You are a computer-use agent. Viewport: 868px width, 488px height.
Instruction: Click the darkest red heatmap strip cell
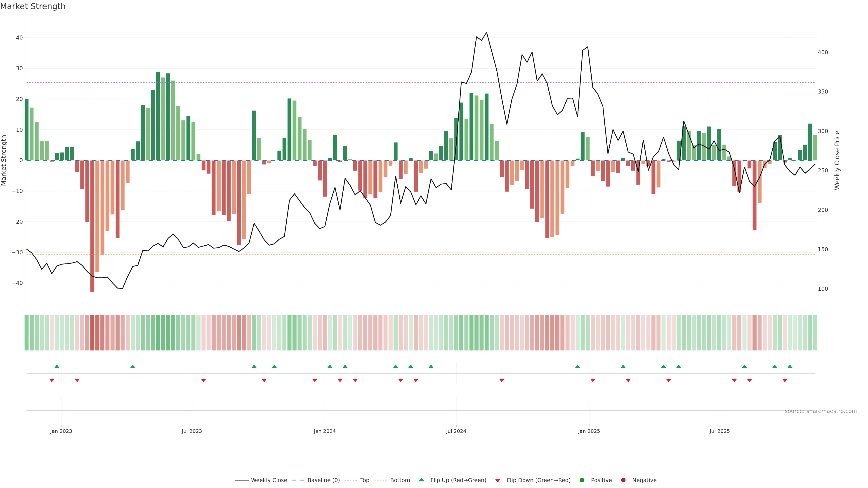click(92, 332)
